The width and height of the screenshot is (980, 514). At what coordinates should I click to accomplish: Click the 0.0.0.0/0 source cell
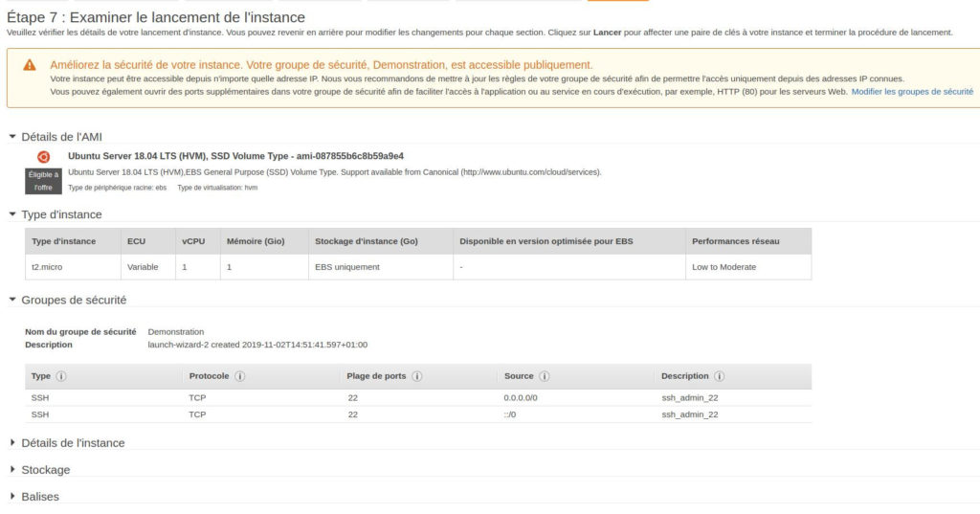521,397
